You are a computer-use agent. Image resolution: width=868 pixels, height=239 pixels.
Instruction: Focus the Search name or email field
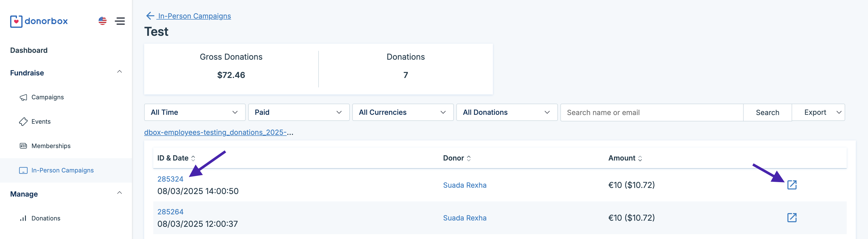point(651,113)
